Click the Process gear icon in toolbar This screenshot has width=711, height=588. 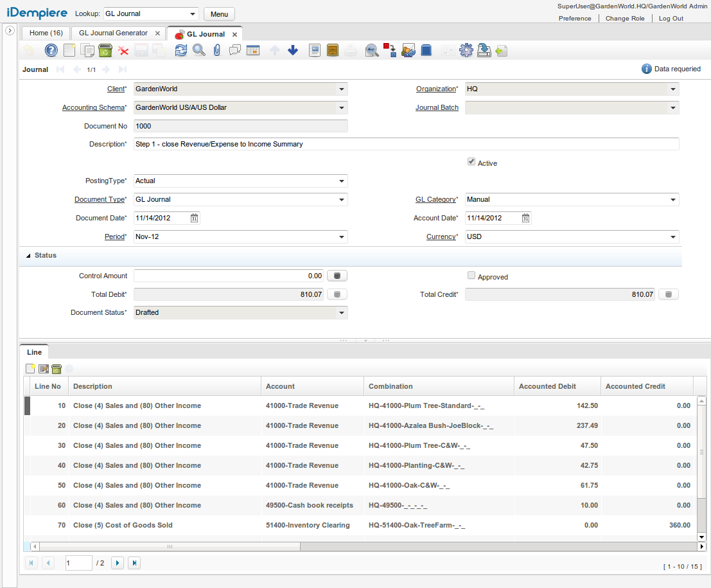[x=466, y=50]
